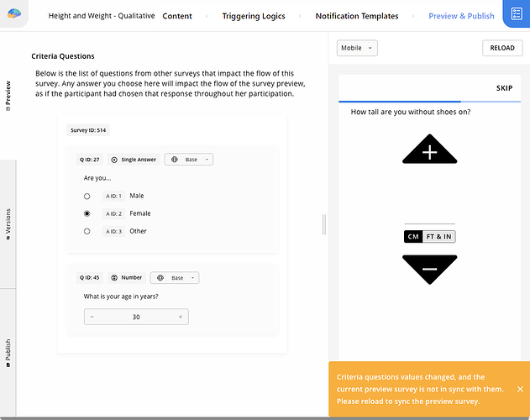This screenshot has height=420, width=530.
Task: Open the Versions side tab
Action: [x=8, y=224]
